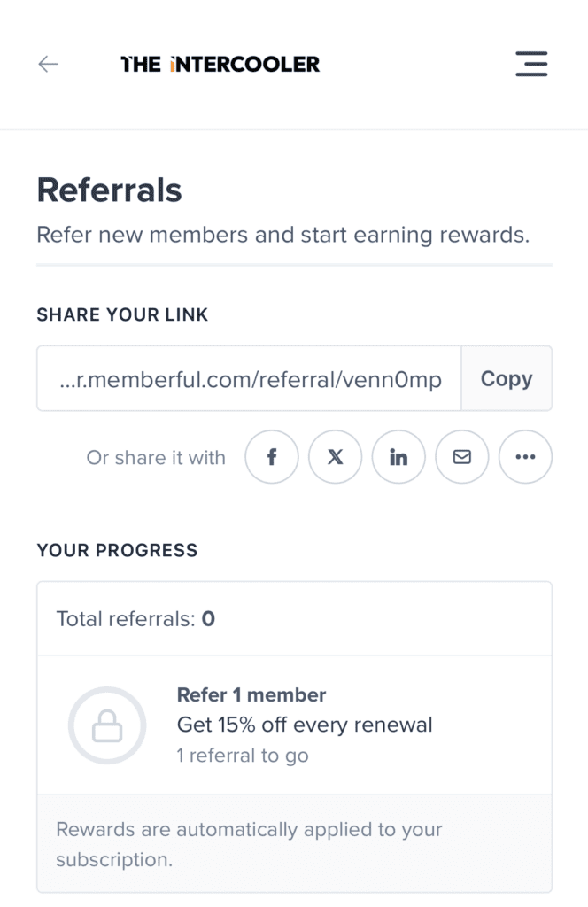Open the hamburger navigation menu
This screenshot has height=907, width=588.
click(x=531, y=64)
